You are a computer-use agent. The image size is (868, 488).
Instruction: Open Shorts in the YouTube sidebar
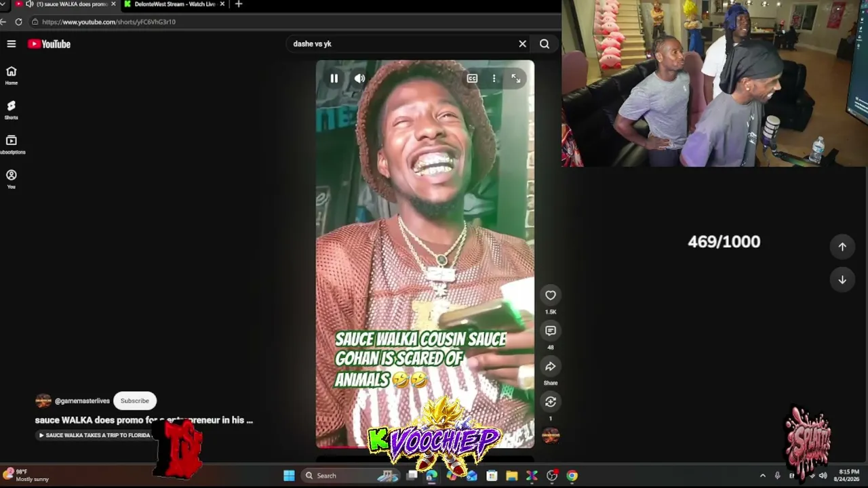12,110
